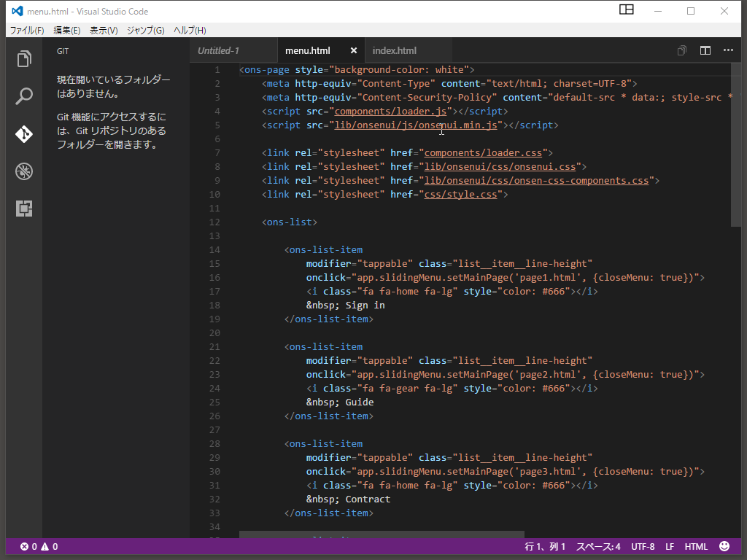Click the text "&nbsp; Guide"
The height and width of the screenshot is (560, 747).
[x=340, y=402]
